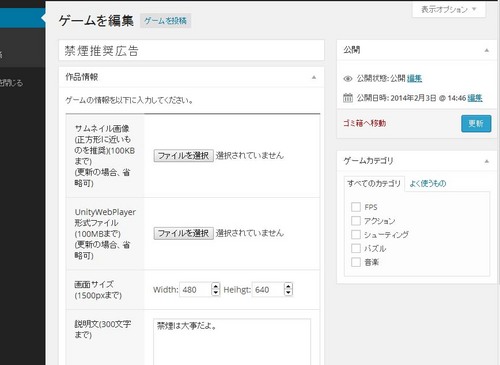Check the アクション category checkbox
Image resolution: width=500 pixels, height=365 pixels.
point(356,221)
